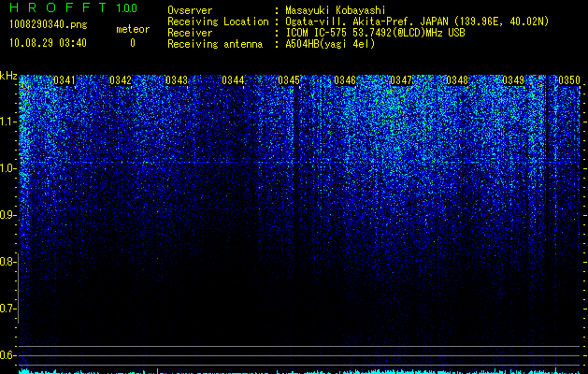The image size is (588, 374).
Task: Click the Ovserver label
Action: click(x=190, y=10)
